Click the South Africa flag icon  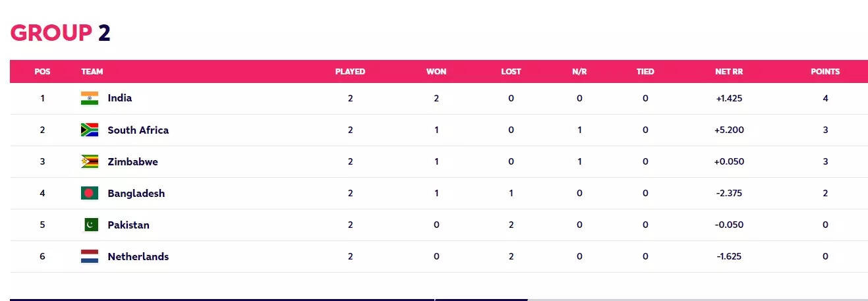[x=90, y=130]
